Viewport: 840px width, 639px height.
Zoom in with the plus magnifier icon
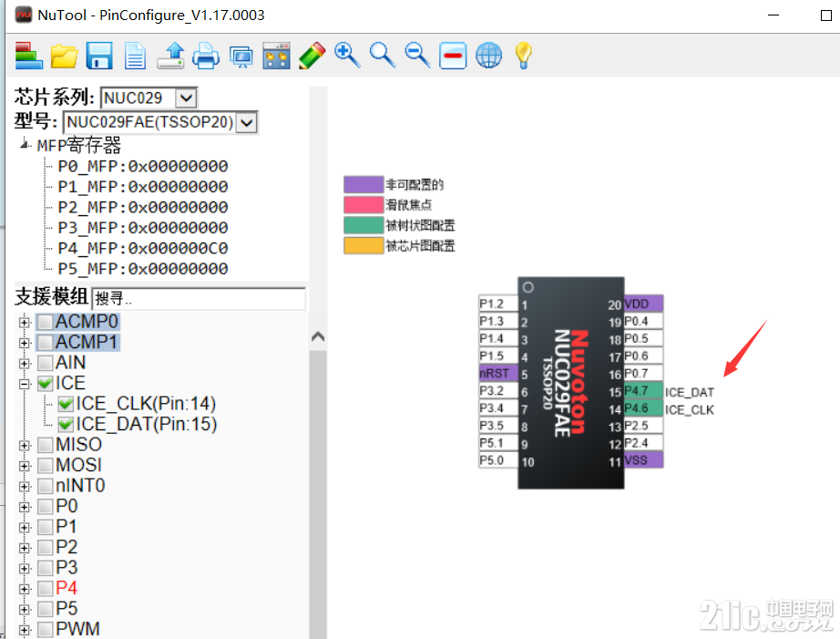click(x=347, y=56)
